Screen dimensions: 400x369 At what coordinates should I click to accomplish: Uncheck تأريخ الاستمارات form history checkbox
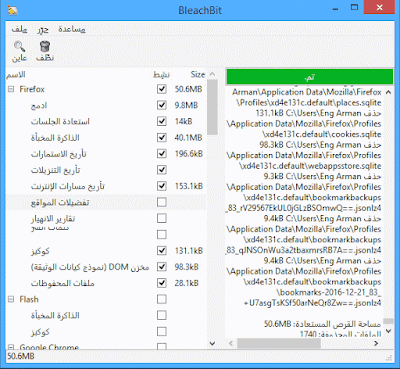162,154
